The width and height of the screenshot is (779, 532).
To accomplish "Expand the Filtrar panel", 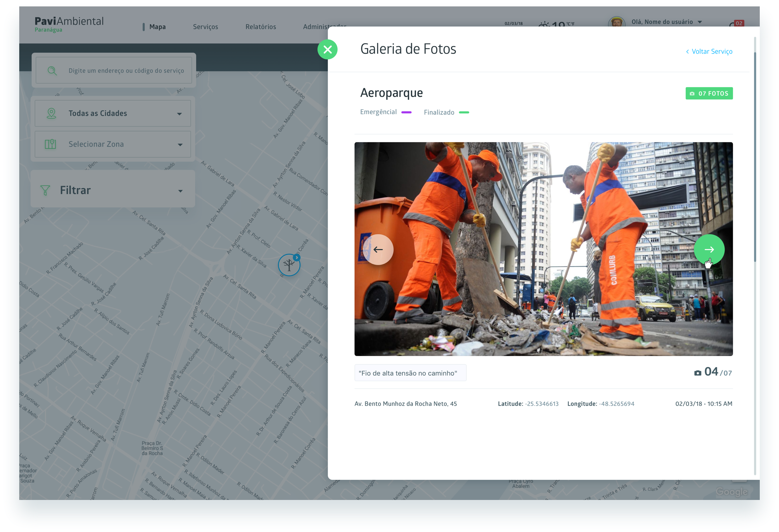I will coord(113,189).
